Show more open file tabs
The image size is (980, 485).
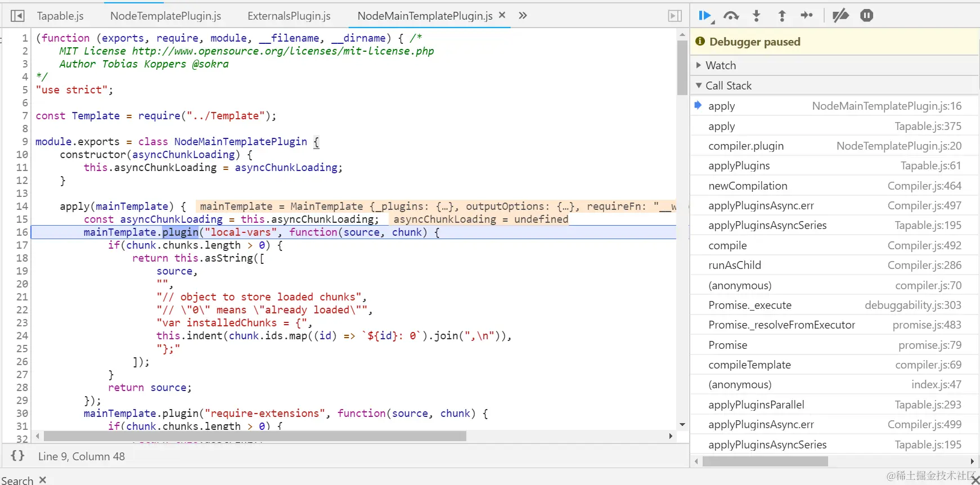[523, 16]
